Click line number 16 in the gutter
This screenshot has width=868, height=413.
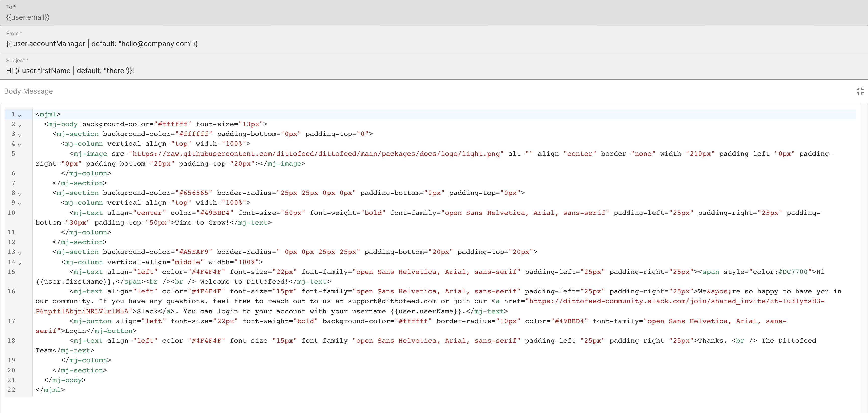click(11, 291)
